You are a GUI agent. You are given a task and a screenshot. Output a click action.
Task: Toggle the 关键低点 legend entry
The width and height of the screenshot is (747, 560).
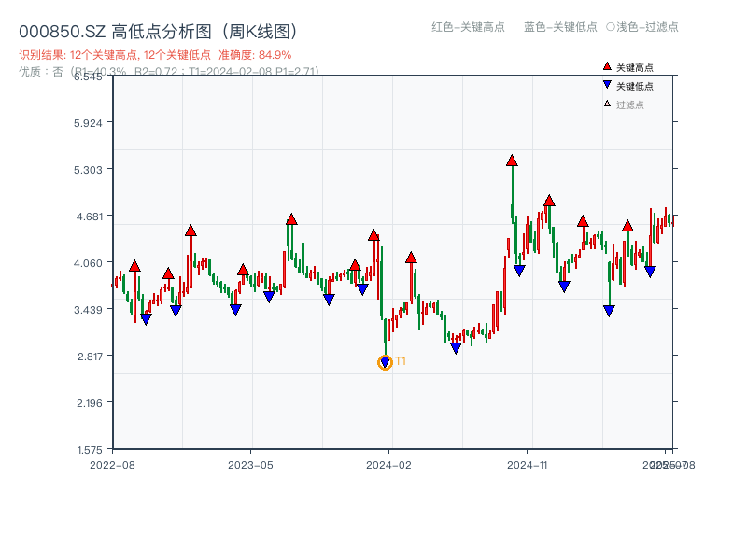(x=634, y=86)
